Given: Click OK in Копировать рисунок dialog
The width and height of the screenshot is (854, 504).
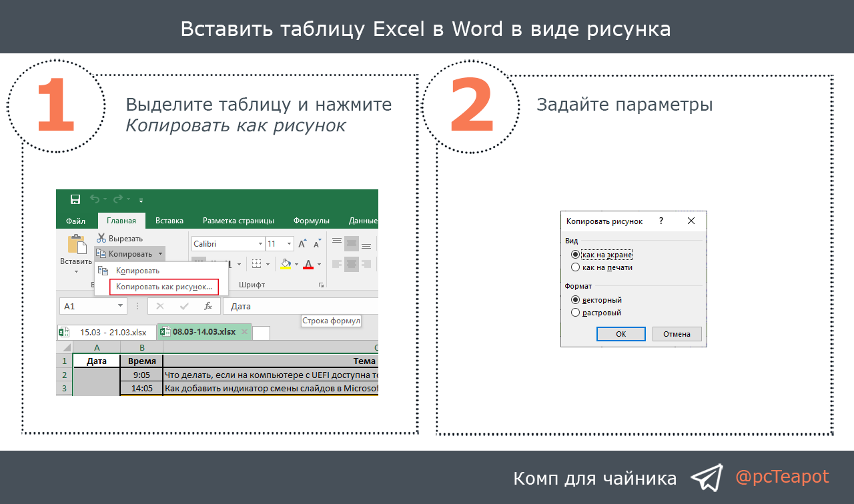Looking at the screenshot, I should point(621,334).
